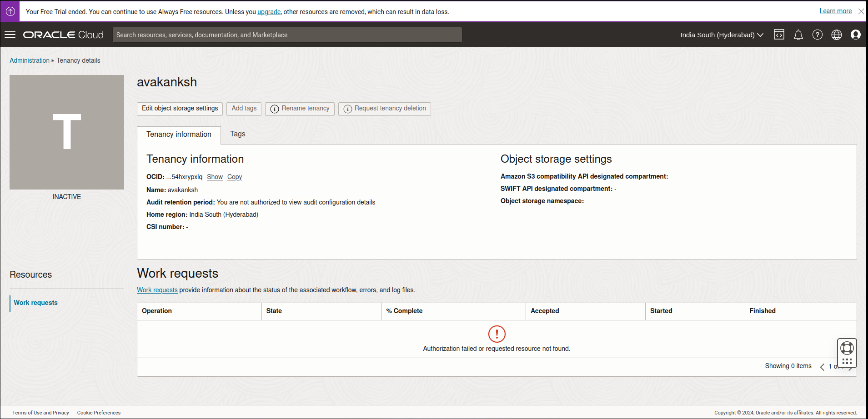
Task: Click Edit object storage settings button
Action: pyautogui.click(x=180, y=109)
